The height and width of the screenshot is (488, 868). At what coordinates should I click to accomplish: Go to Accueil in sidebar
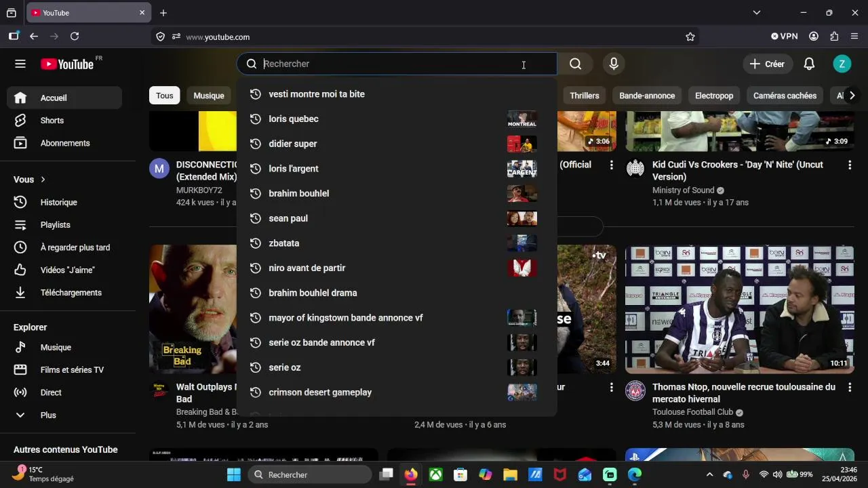coord(65,98)
